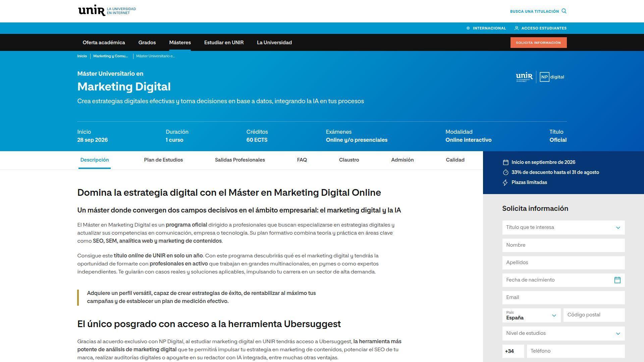Switch to Plan de Estudios tab

click(x=163, y=160)
